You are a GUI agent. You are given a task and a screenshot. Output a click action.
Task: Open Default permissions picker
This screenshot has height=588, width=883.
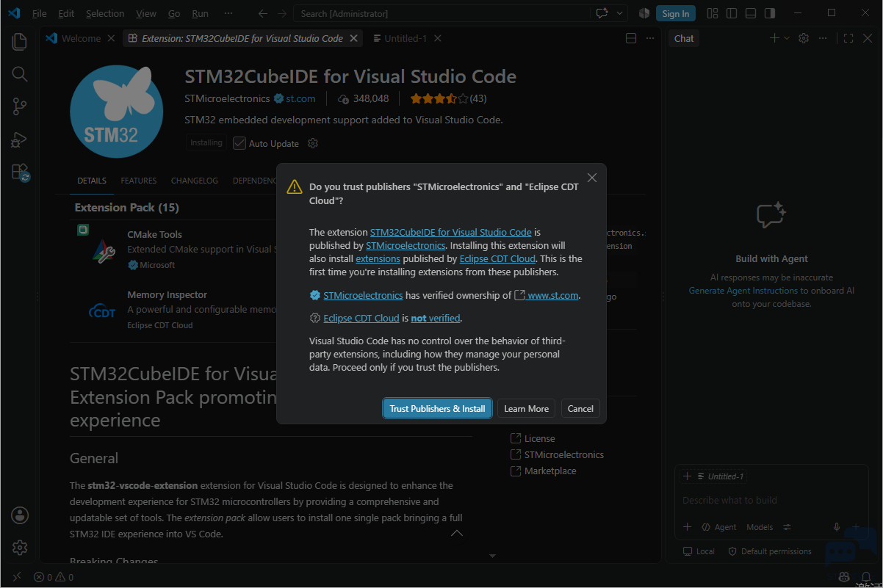click(770, 551)
